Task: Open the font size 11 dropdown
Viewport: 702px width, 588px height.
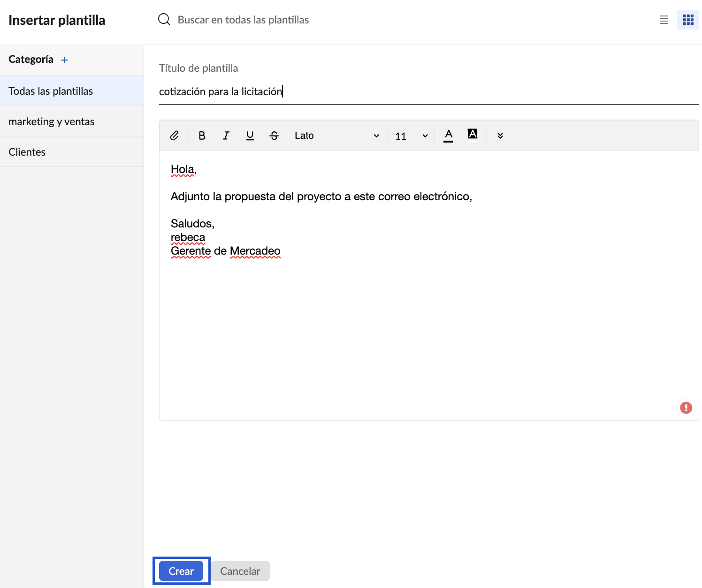Action: coord(411,136)
